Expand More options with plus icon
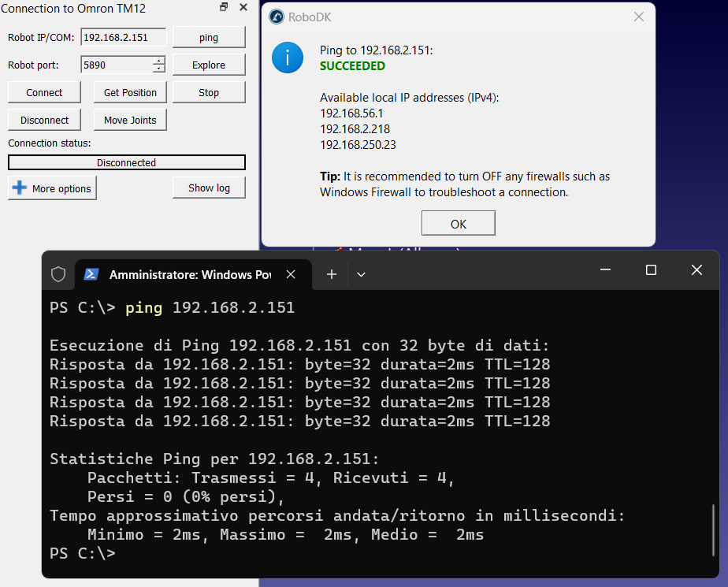The width and height of the screenshot is (728, 587). (x=52, y=188)
